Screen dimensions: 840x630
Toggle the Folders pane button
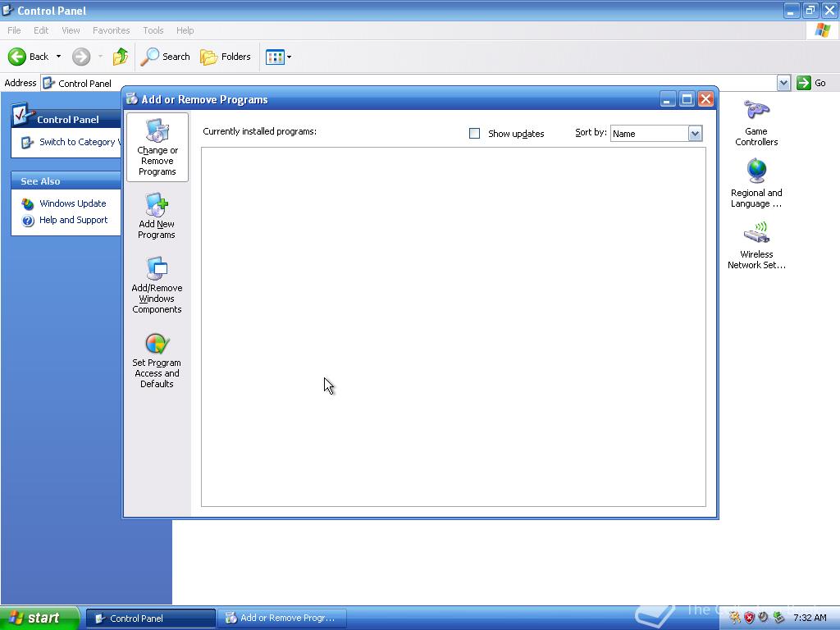click(225, 57)
